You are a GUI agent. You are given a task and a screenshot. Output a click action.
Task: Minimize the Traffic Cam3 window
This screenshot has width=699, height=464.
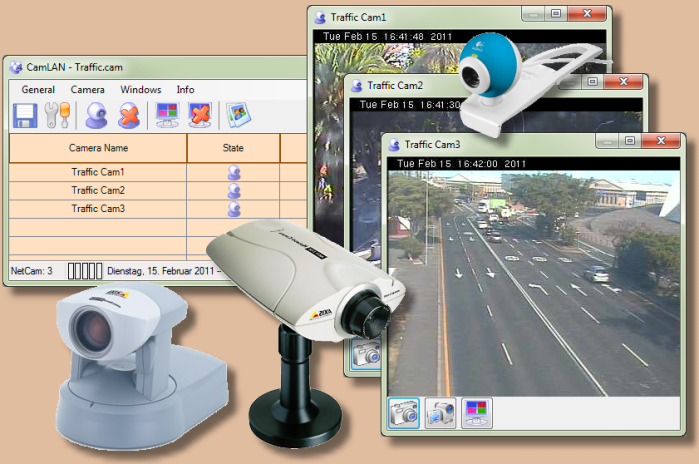pos(607,141)
